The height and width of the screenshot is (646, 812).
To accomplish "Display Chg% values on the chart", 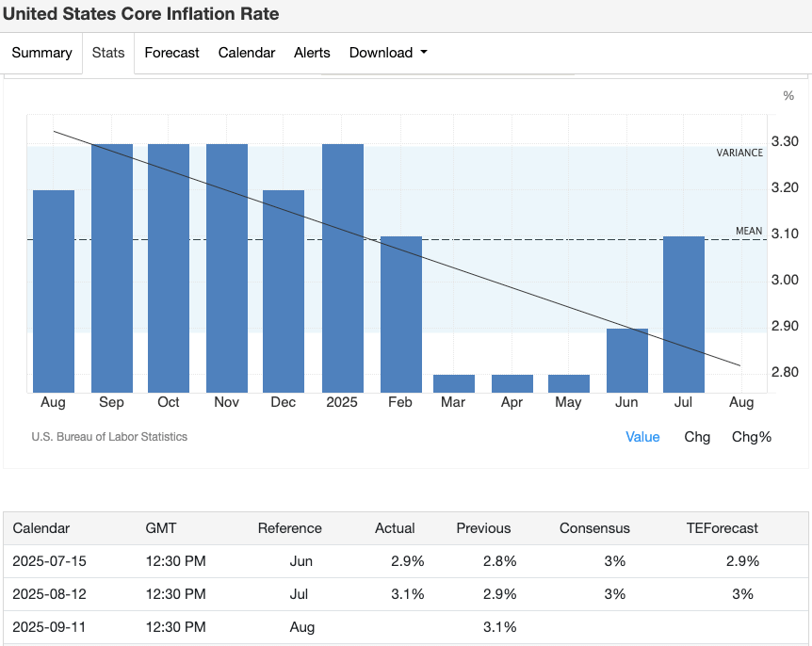I will [751, 437].
